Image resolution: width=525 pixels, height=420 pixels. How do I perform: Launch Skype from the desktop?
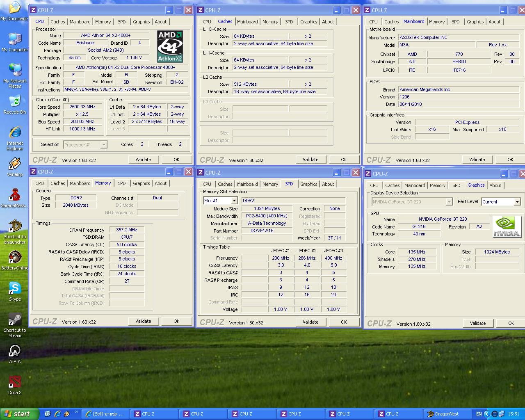pyautogui.click(x=15, y=292)
